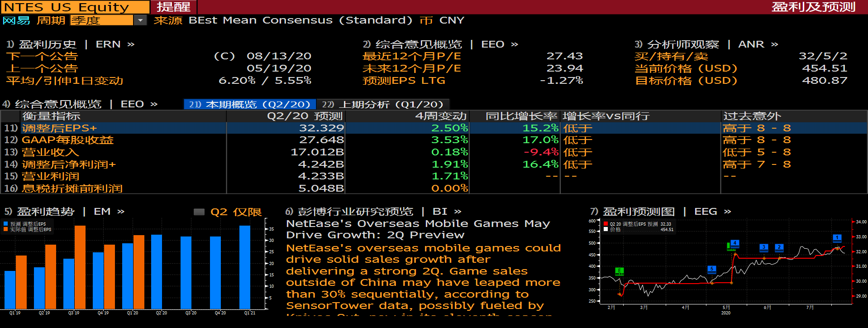Click 来源 BEst Mean Consensus (Standard) text
The height and width of the screenshot is (328, 868).
point(283,20)
